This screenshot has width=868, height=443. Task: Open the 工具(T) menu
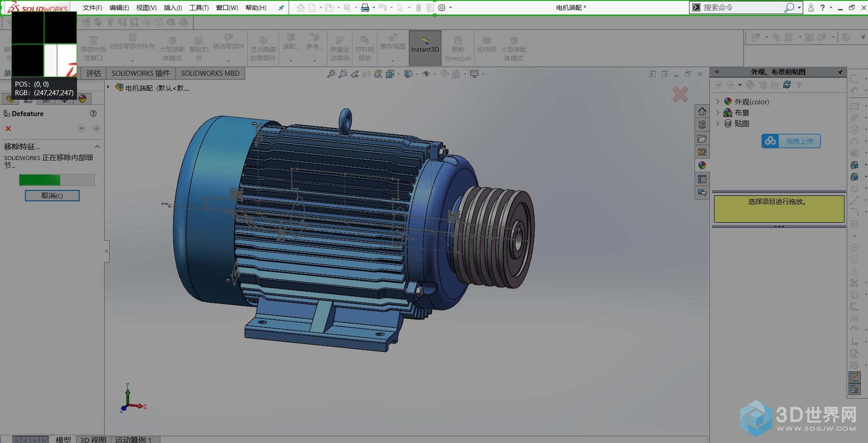(199, 8)
